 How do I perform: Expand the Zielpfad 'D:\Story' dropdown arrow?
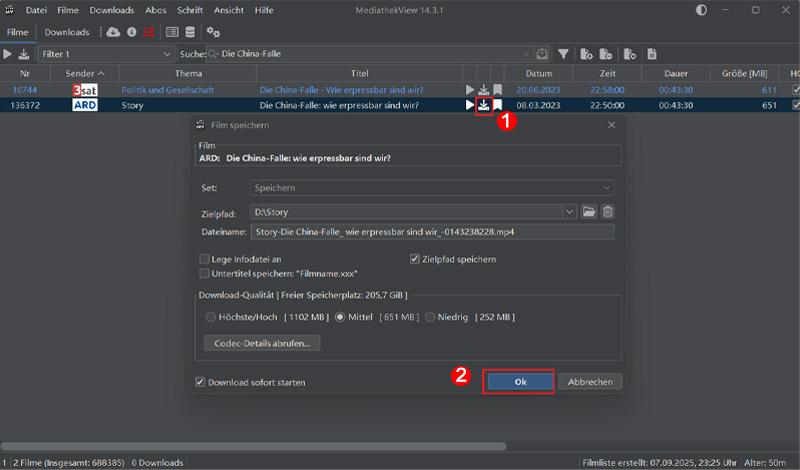pyautogui.click(x=569, y=212)
